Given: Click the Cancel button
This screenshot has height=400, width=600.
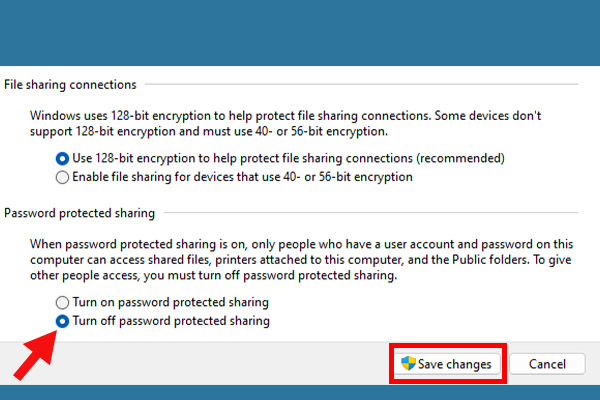Looking at the screenshot, I should [547, 364].
